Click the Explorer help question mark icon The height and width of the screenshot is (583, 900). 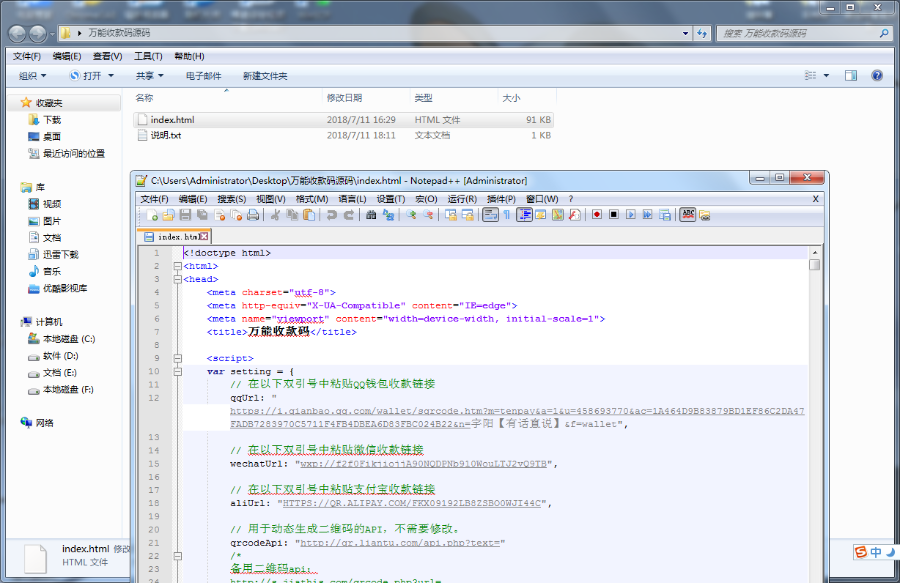coord(877,75)
